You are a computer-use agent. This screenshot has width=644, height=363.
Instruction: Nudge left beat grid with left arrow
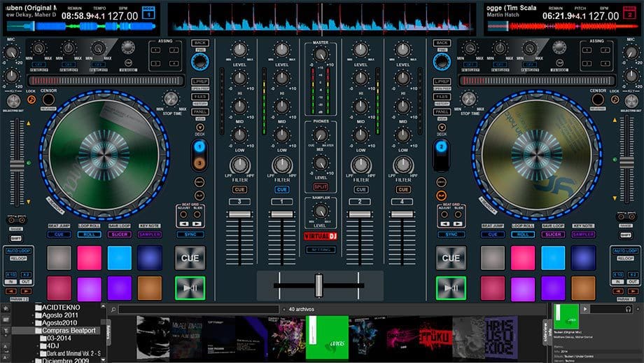pos(184,224)
